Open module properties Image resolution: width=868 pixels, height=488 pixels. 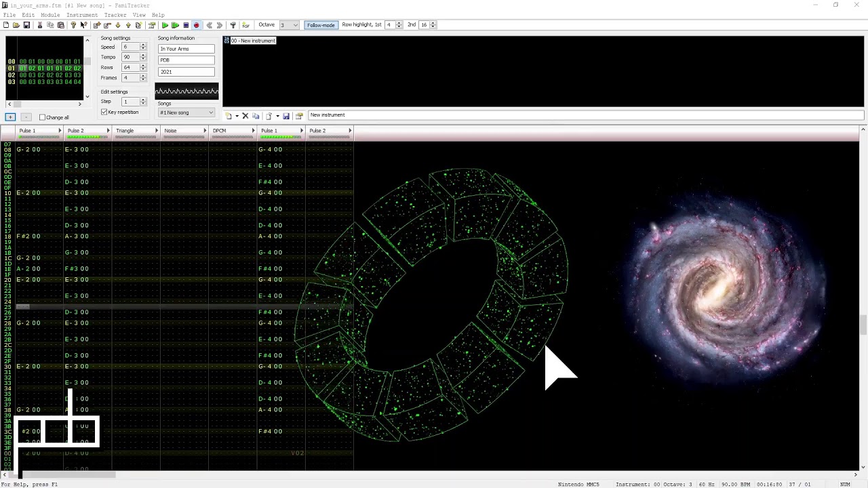(151, 25)
